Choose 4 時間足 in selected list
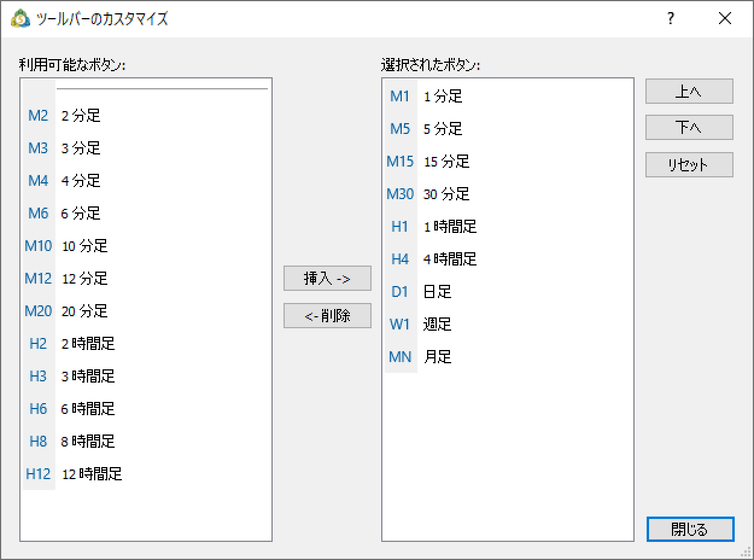 [x=450, y=259]
